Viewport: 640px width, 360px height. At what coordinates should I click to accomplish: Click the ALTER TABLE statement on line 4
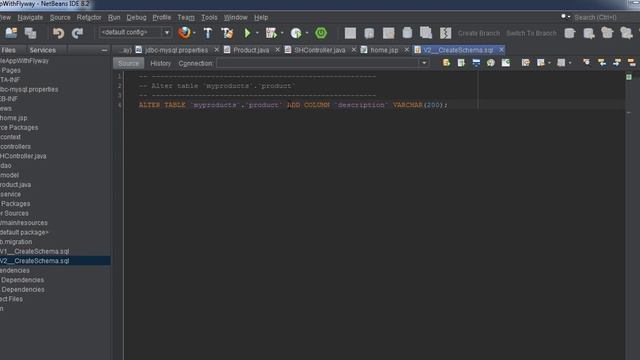(x=293, y=105)
